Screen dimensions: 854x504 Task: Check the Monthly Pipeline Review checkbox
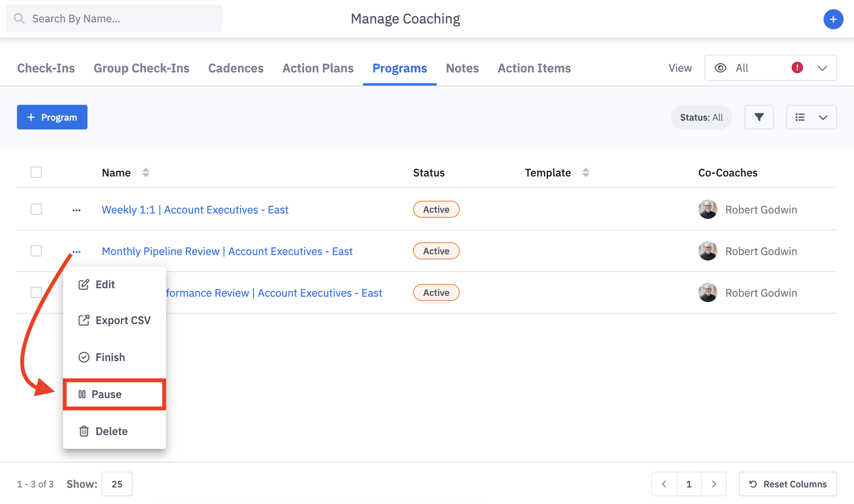(x=36, y=251)
